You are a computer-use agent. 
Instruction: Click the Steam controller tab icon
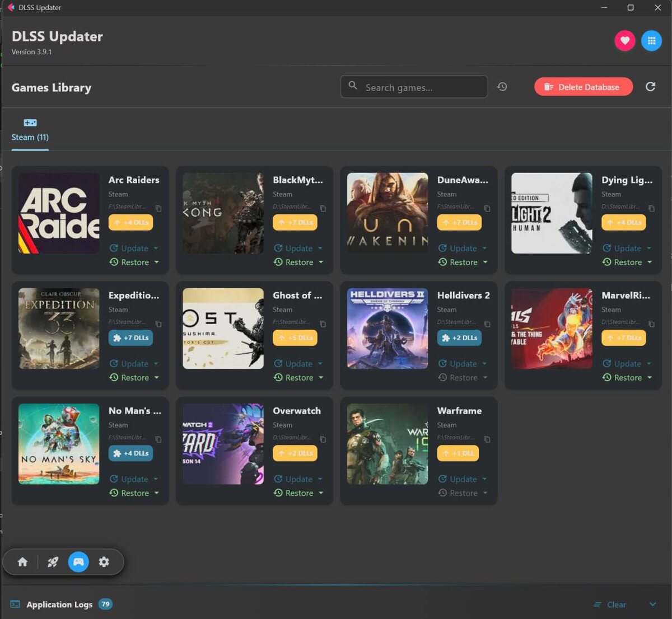(x=30, y=123)
